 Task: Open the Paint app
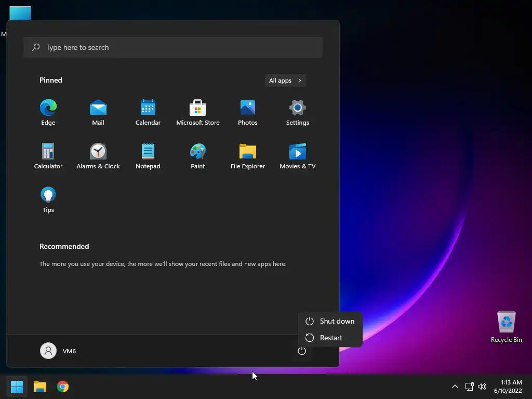click(x=198, y=156)
